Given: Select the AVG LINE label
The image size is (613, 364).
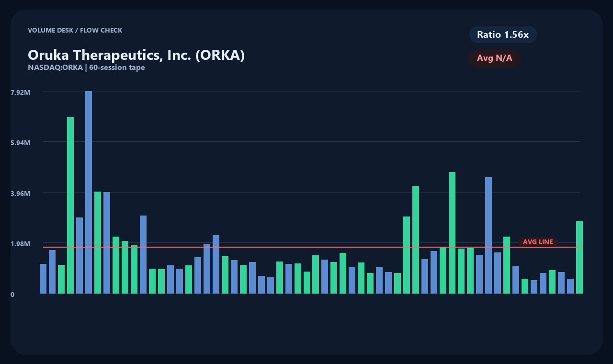Looking at the screenshot, I should (x=538, y=242).
